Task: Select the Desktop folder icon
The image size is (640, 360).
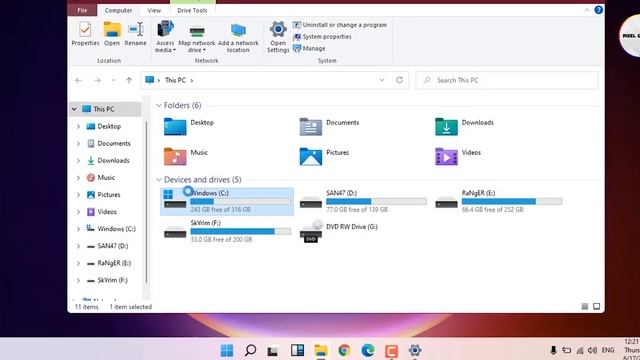Action: click(175, 127)
